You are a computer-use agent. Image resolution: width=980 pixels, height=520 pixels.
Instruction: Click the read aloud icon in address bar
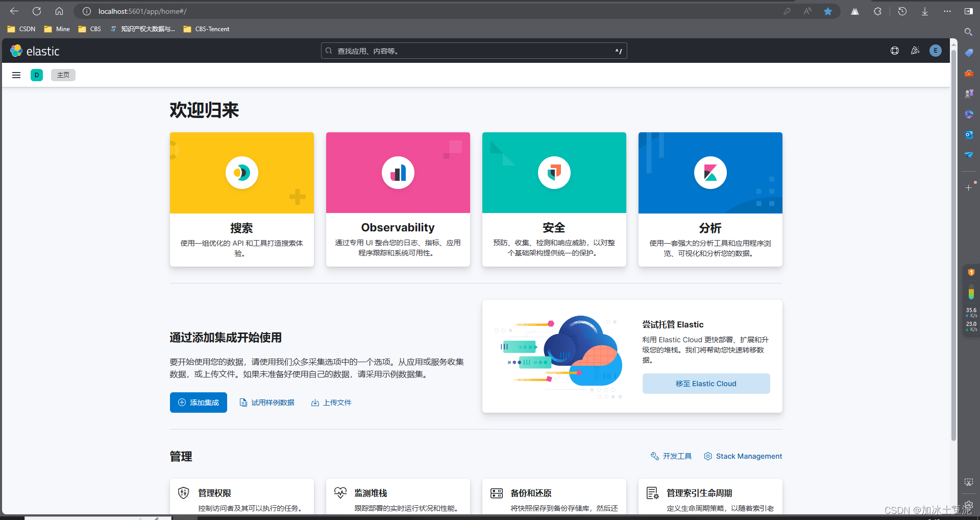pyautogui.click(x=807, y=11)
